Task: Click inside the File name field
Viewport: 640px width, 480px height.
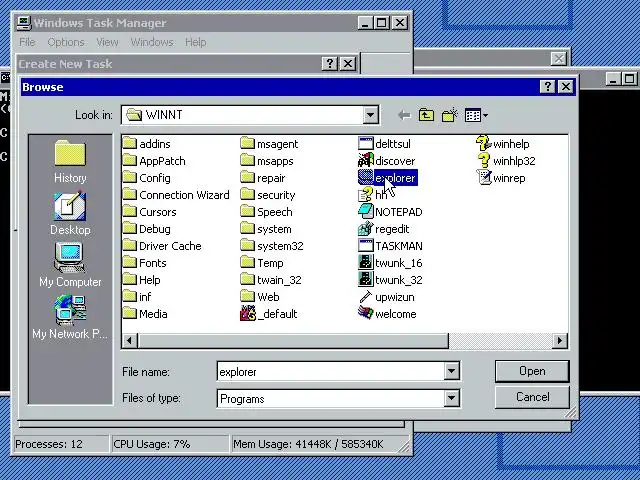Action: [x=331, y=371]
